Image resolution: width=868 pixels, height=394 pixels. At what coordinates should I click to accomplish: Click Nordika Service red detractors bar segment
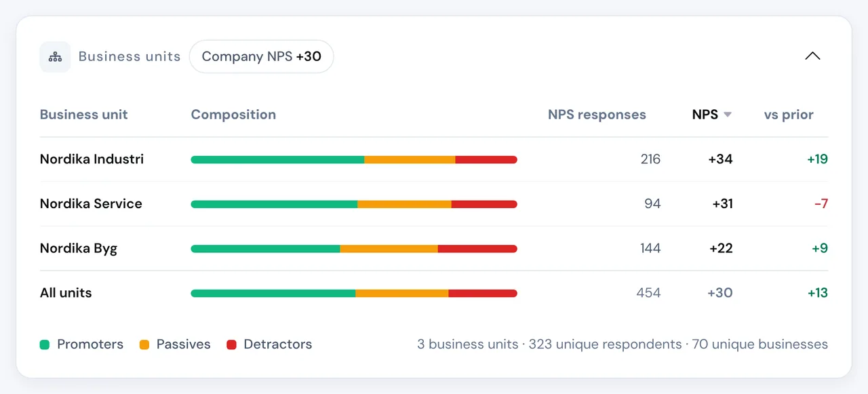(484, 204)
